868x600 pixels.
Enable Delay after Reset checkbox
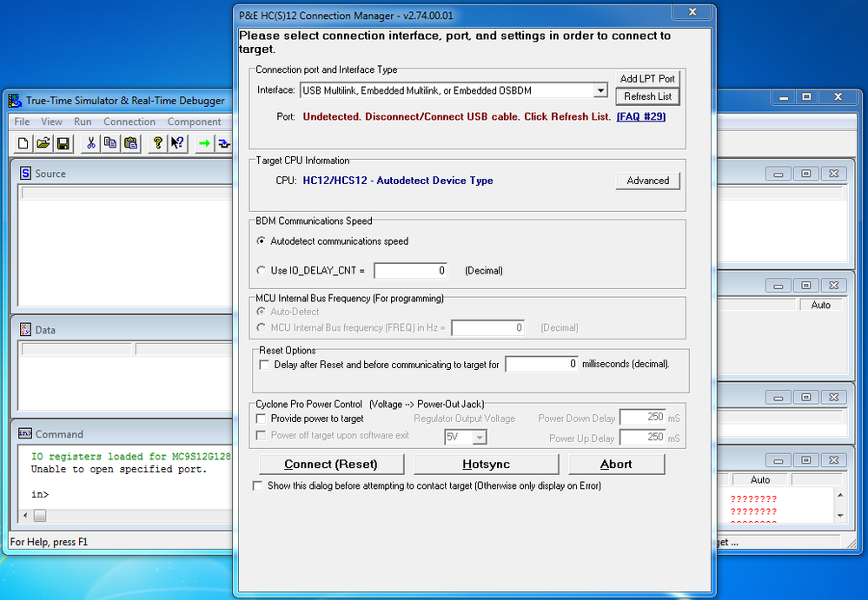[x=264, y=365]
